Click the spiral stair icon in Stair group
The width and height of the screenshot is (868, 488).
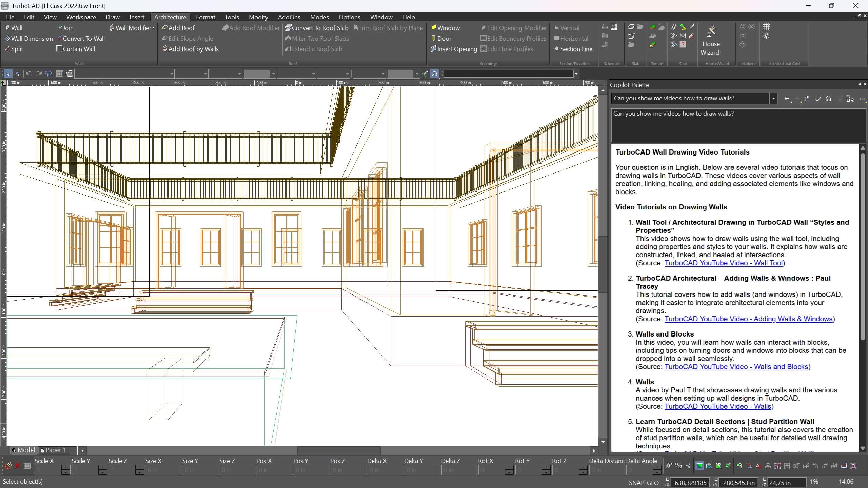pos(683,27)
